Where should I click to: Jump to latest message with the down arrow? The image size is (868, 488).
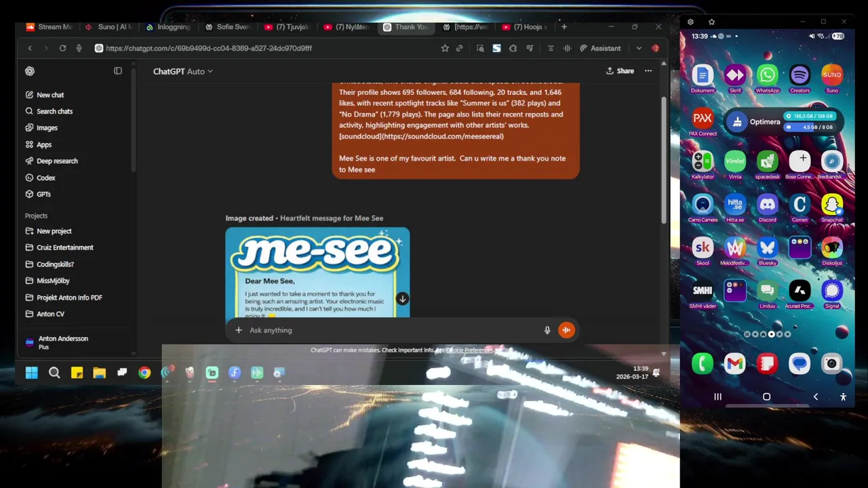402,299
